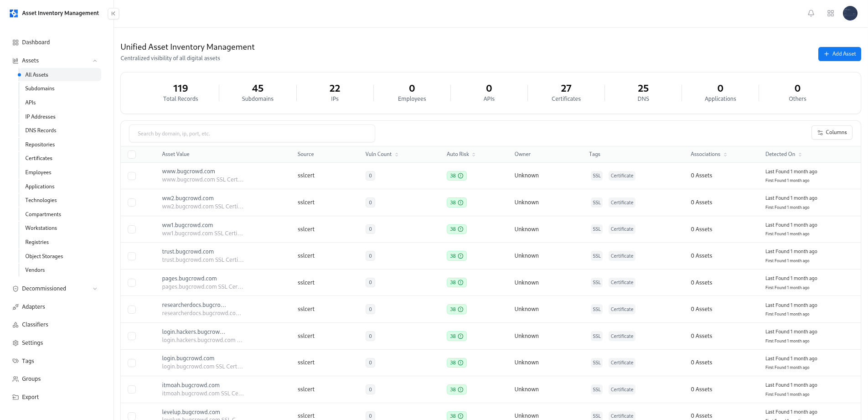
Task: Check the login.hackers.bugcrowd row checkbox
Action: click(x=132, y=336)
